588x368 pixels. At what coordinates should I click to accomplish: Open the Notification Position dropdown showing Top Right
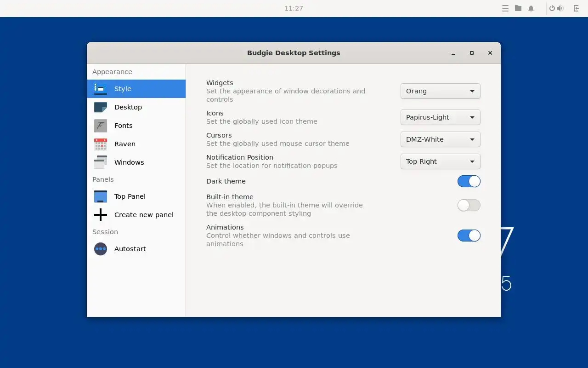(441, 161)
